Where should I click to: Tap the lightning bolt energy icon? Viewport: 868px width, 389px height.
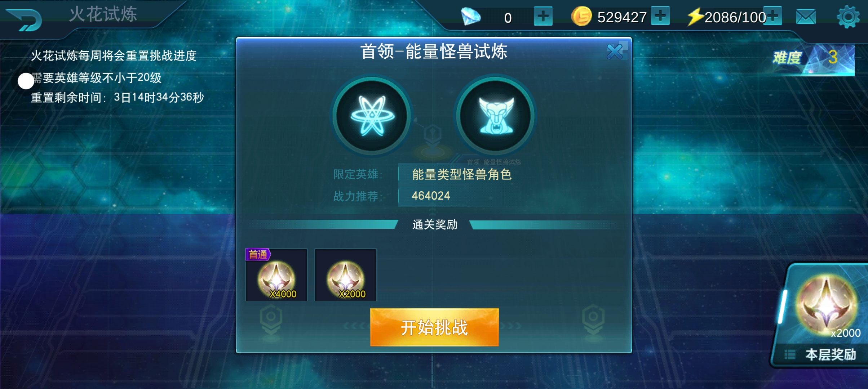(695, 17)
